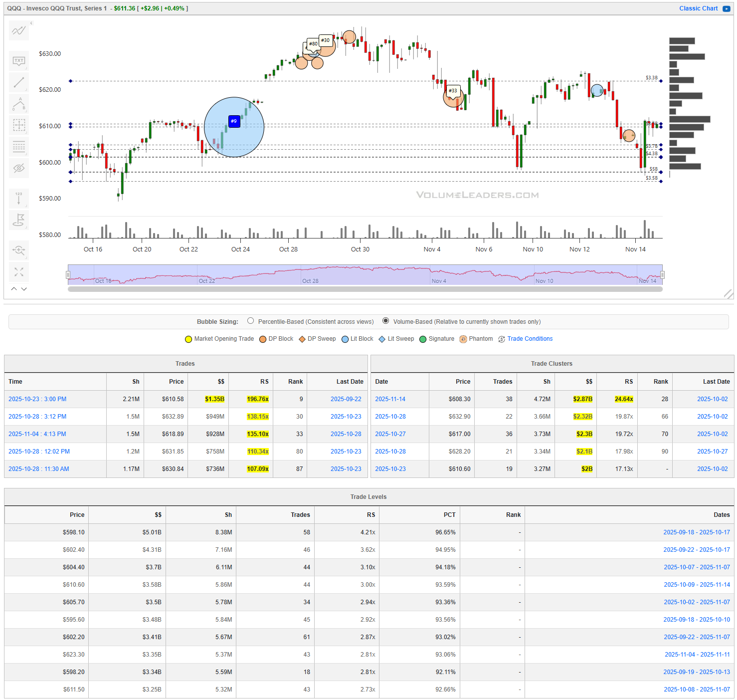Viewport: 737px width, 700px height.
Task: Click the $1.35B highlighted amount
Action: coord(214,399)
